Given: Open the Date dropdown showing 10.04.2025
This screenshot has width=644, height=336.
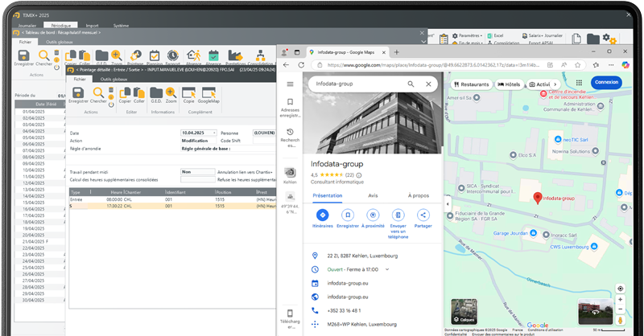Looking at the screenshot, I should [x=214, y=133].
